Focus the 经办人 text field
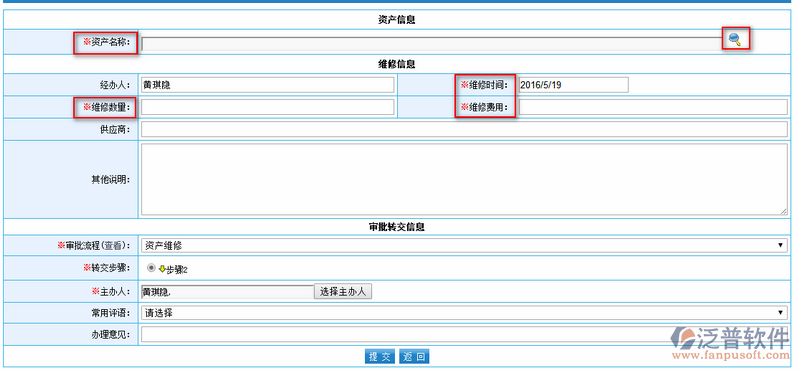 coord(267,85)
